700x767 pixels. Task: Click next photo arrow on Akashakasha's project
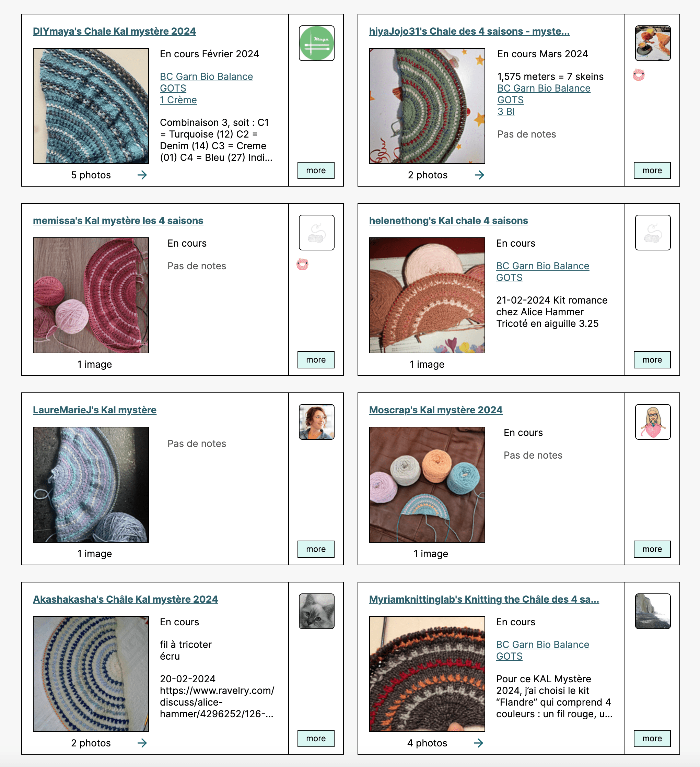point(142,743)
